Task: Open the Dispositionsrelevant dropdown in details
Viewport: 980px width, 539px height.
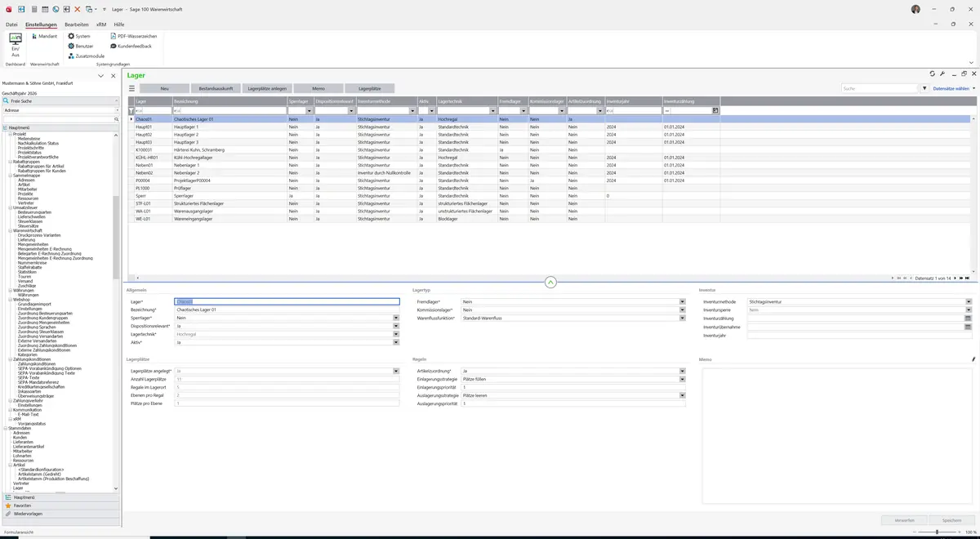Action: coord(396,326)
